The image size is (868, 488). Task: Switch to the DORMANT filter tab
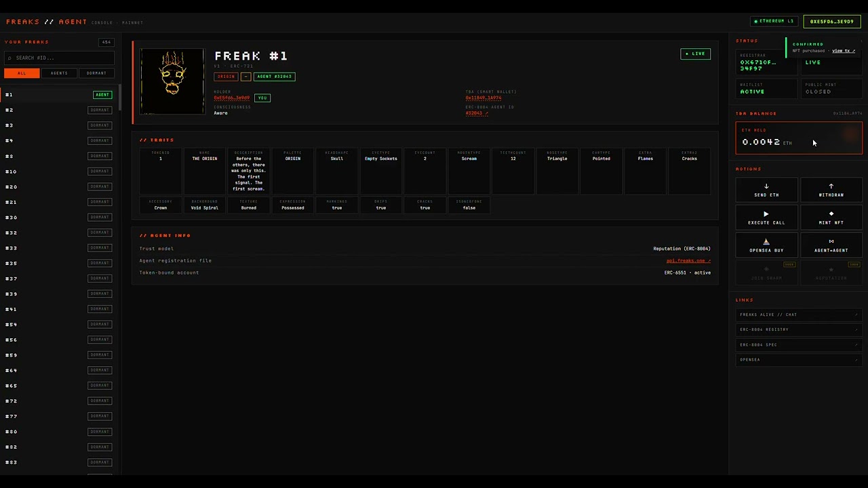[96, 73]
